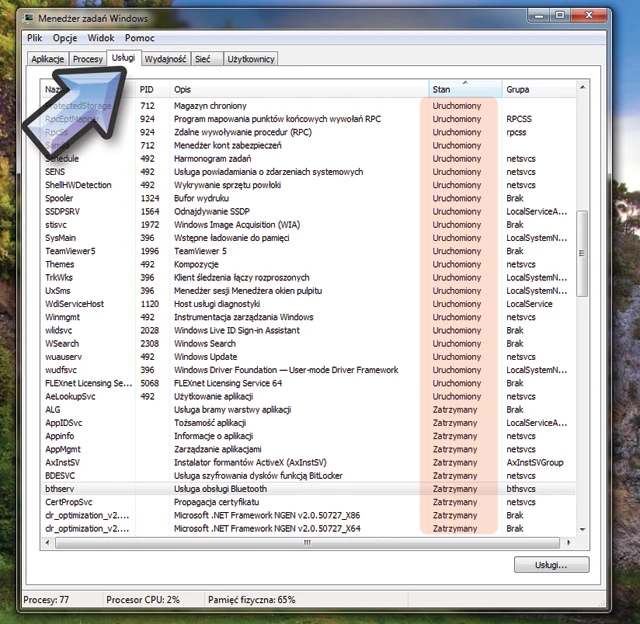Select the Usługi tab
Image resolution: width=640 pixels, height=624 pixels.
[x=124, y=58]
